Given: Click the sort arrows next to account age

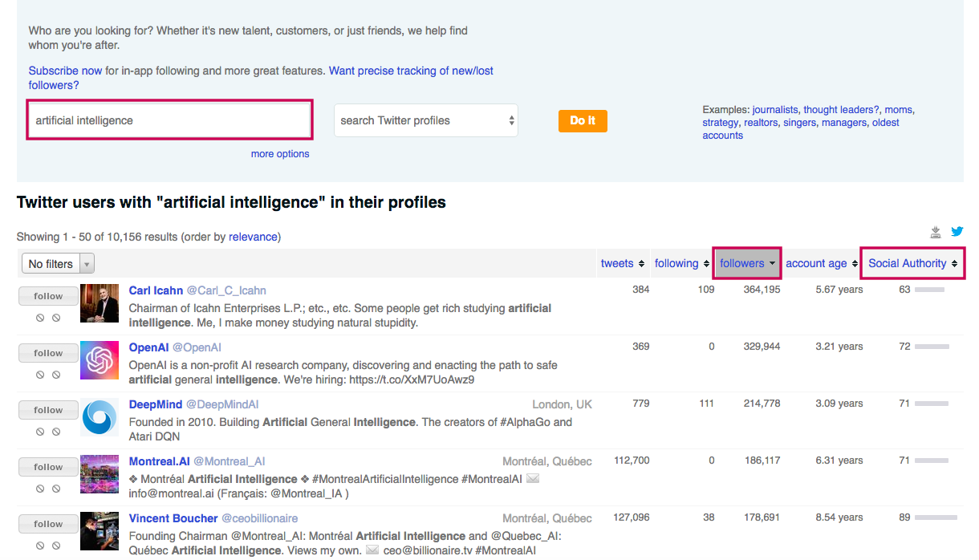Looking at the screenshot, I should tap(854, 263).
